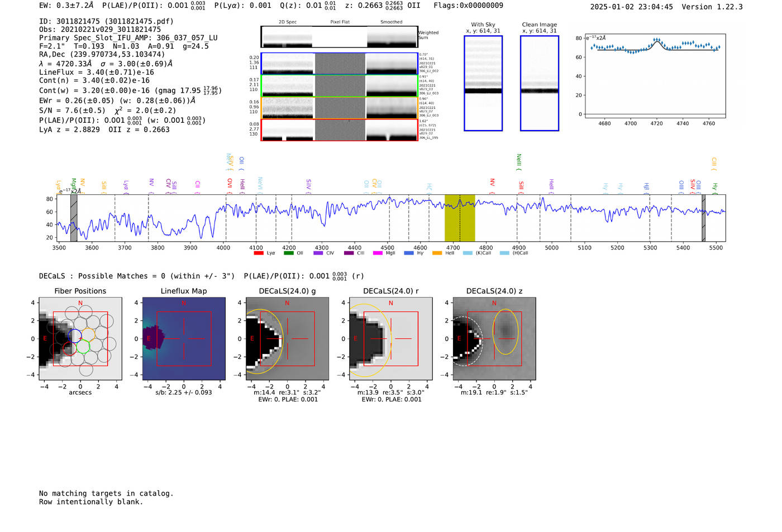Open the DECaLS(24.0) z image
This screenshot has height=532, width=782.
[x=494, y=338]
